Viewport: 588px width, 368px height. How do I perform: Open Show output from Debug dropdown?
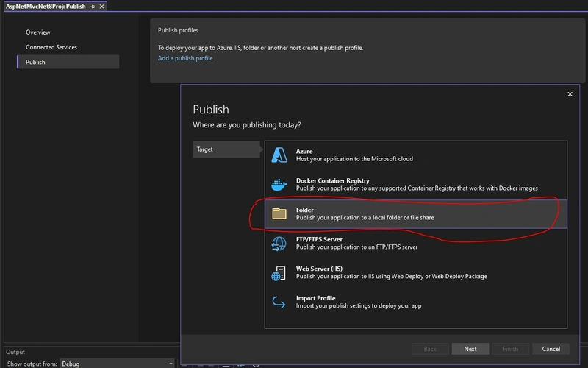[x=118, y=364]
